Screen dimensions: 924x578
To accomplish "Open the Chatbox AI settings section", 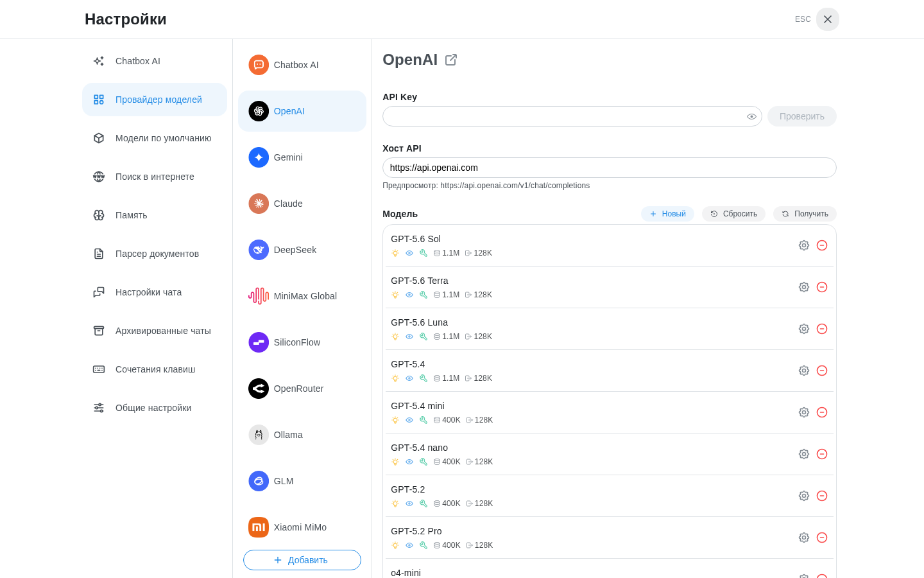I will 155,61.
